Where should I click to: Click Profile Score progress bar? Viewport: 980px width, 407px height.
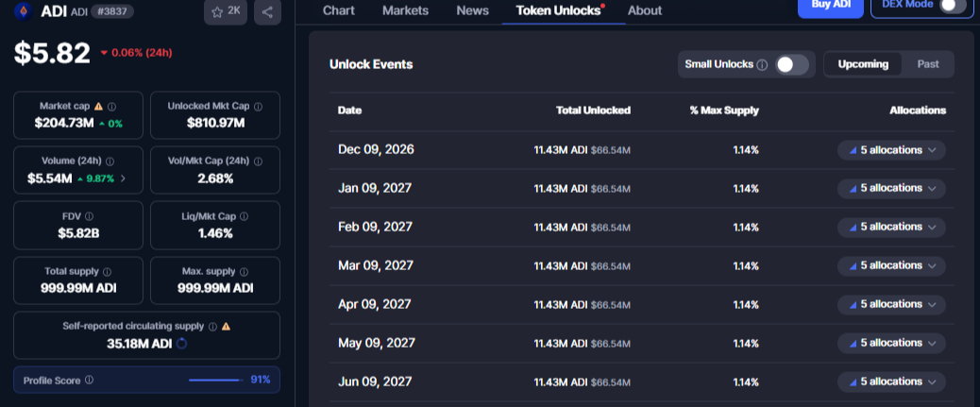216,381
